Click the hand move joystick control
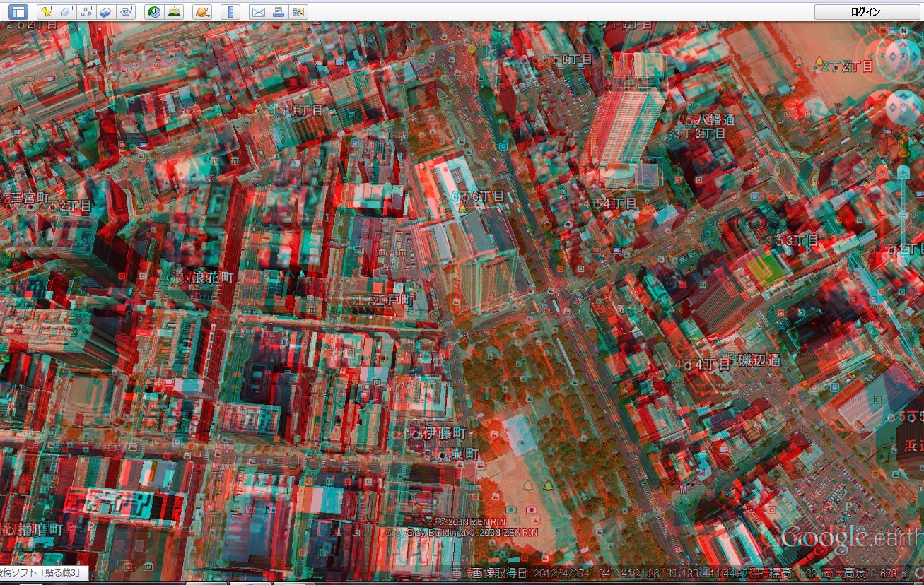924x585 pixels. (903, 108)
